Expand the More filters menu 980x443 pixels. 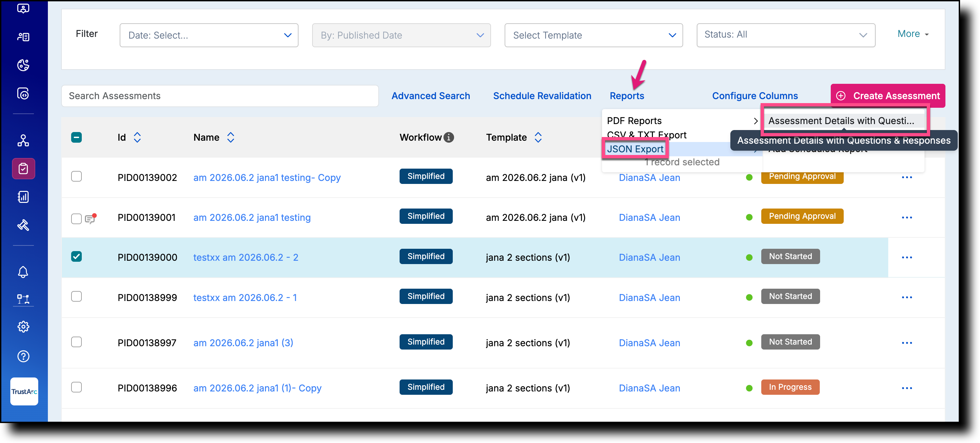point(913,34)
